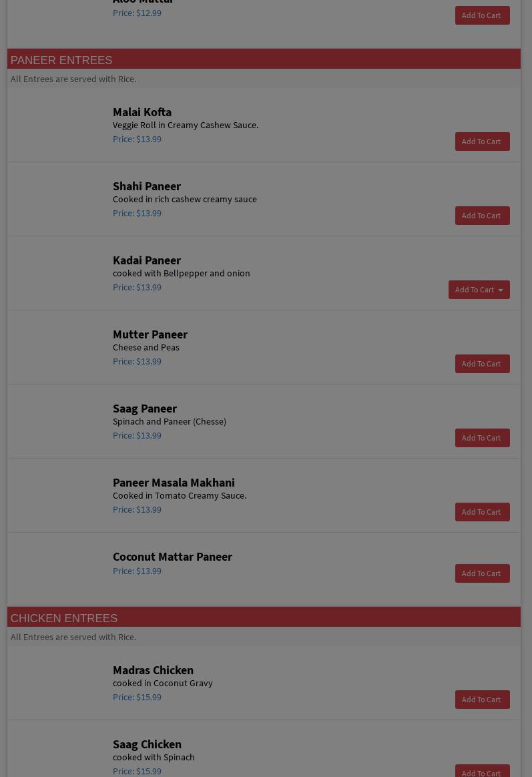The image size is (532, 777).
Task: Open the Shahi Paneer item title
Action: 147,186
